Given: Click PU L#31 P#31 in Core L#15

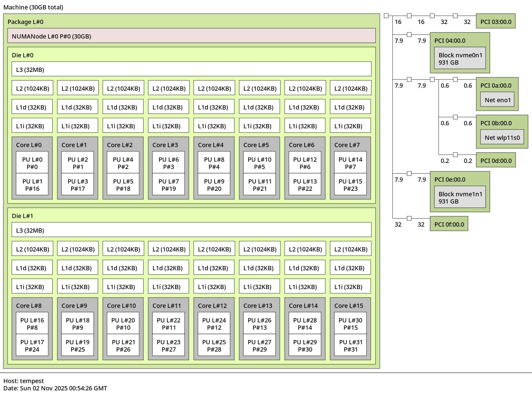Looking at the screenshot, I should click(350, 345).
